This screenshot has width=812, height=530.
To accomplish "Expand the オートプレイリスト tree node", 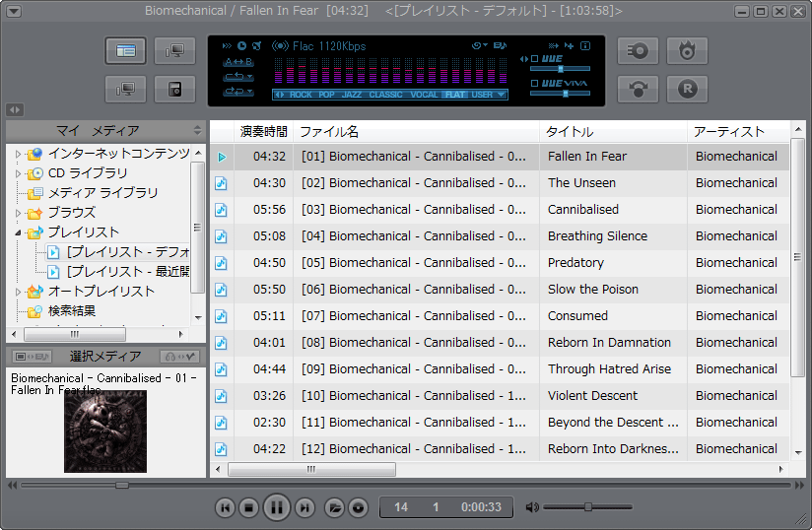I will [18, 292].
